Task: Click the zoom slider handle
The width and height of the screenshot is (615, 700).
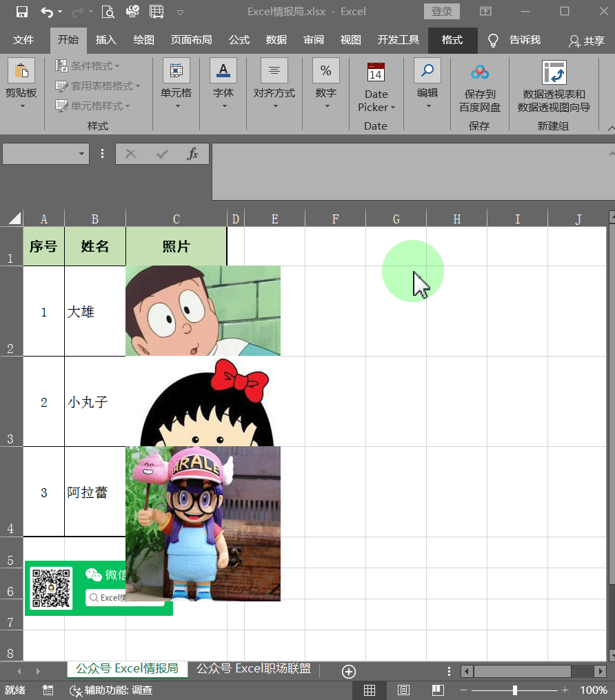Action: tap(514, 690)
